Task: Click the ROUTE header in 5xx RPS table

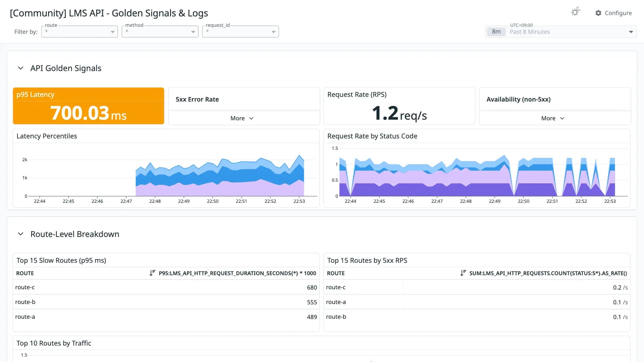Action: 336,273
